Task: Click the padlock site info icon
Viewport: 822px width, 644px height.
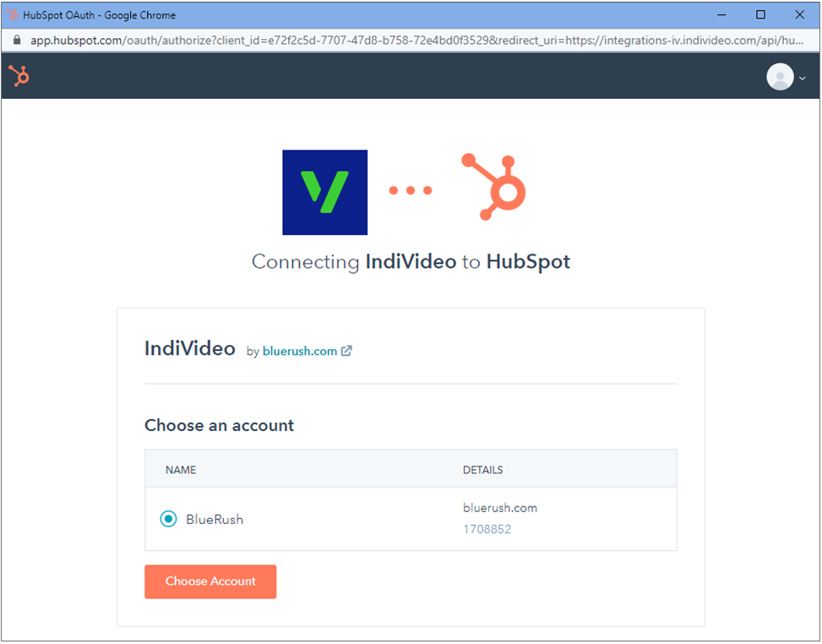Action: pyautogui.click(x=16, y=41)
